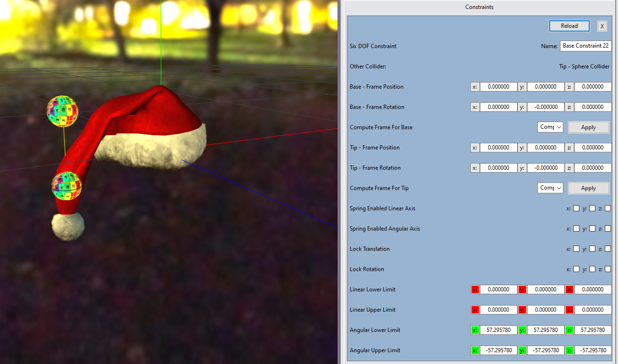Check the y checkbox under Lock Translation
Screen dimensions: 618x364
(592, 248)
